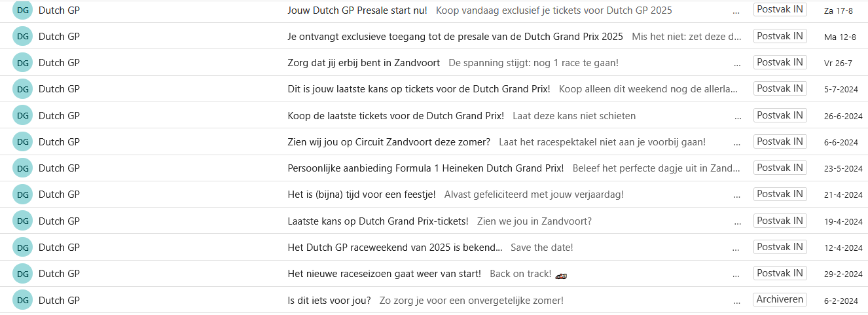The image size is (868, 315).
Task: Open the 'Is dit iets voor jou?' email
Action: (x=329, y=300)
